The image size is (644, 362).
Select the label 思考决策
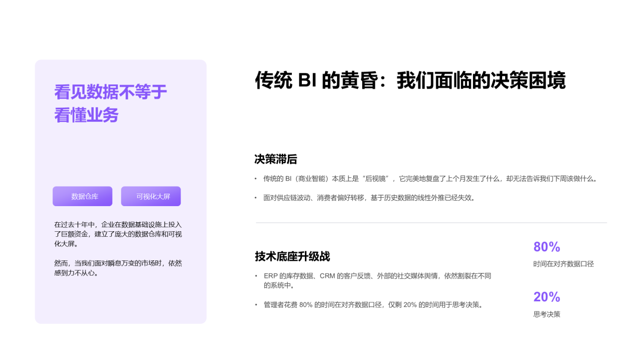(x=546, y=314)
